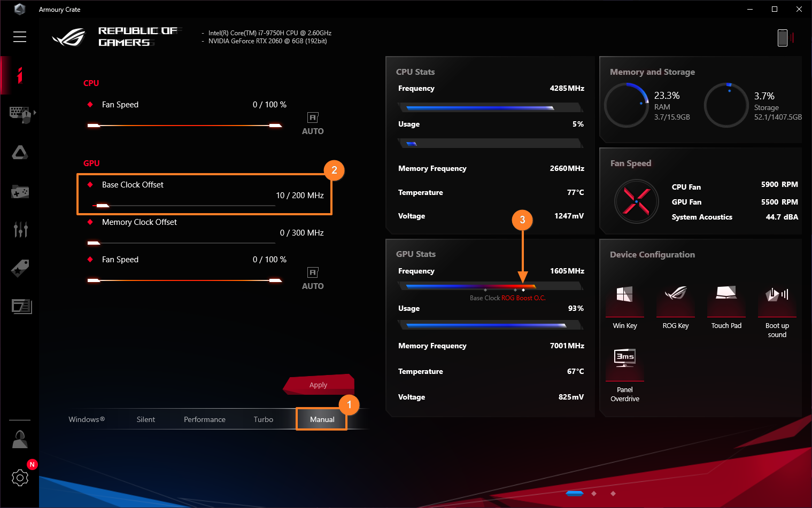
Task: Click the 77°C CPU temperature value
Action: pos(575,192)
